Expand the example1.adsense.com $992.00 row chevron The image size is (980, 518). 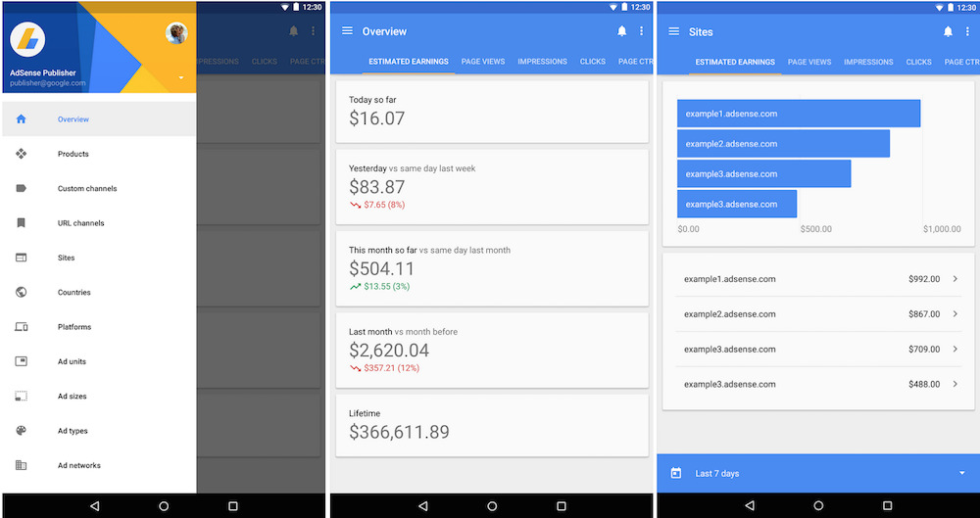[x=955, y=279]
